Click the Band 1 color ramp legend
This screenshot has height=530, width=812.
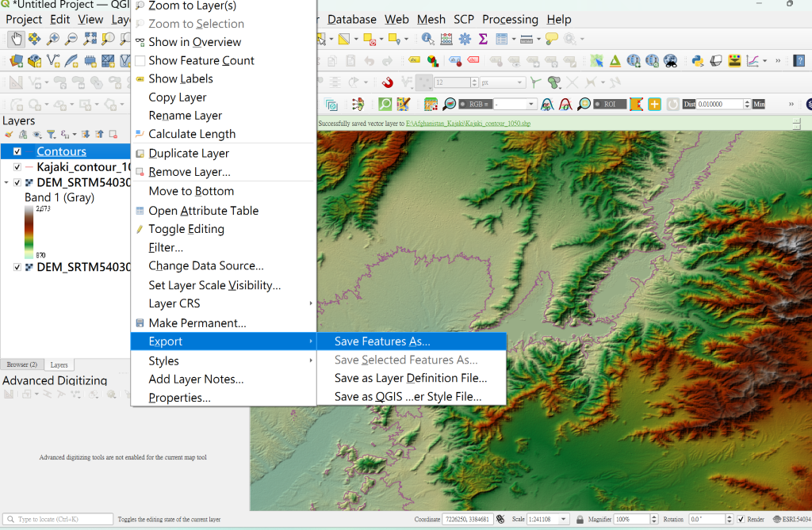click(x=29, y=232)
